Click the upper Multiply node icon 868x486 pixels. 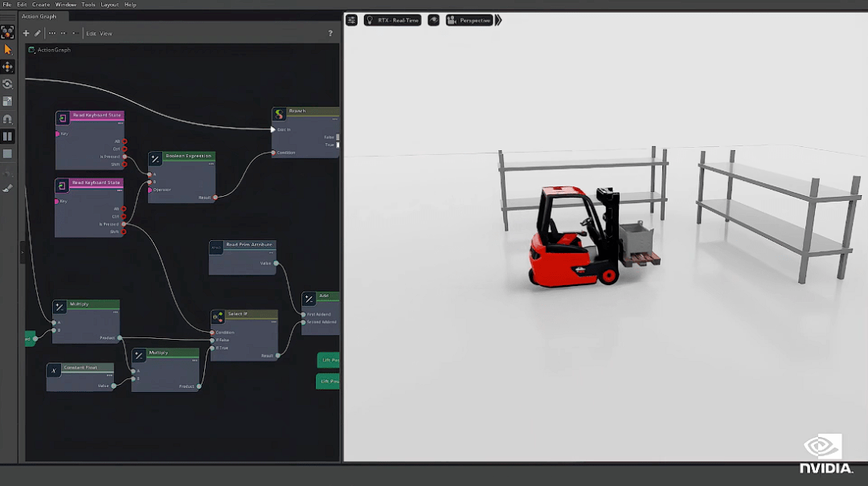tap(59, 307)
